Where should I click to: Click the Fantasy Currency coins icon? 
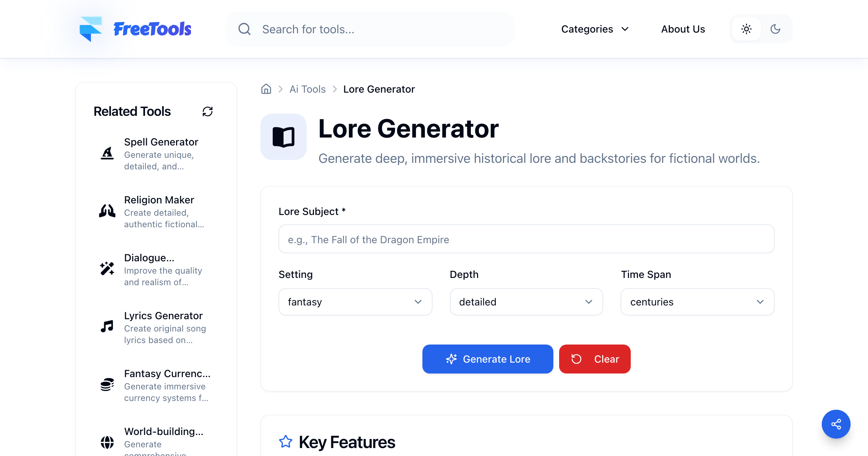[x=107, y=384]
